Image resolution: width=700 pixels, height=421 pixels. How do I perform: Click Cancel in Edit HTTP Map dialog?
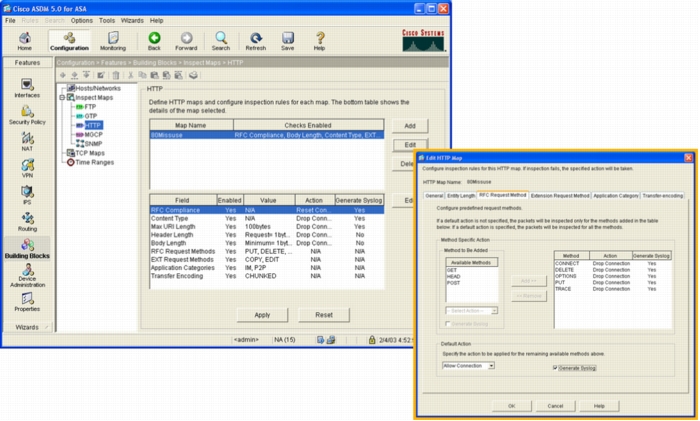555,406
